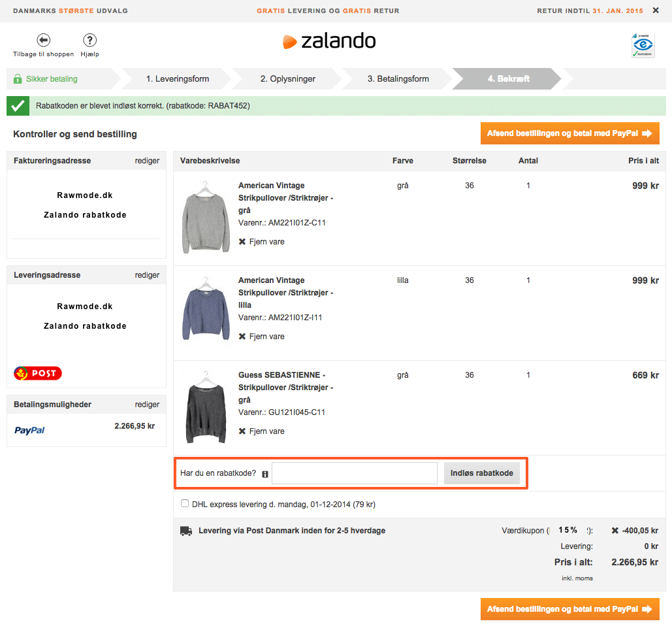Click Afsend bestillingen og betal med PayPal

point(569,133)
